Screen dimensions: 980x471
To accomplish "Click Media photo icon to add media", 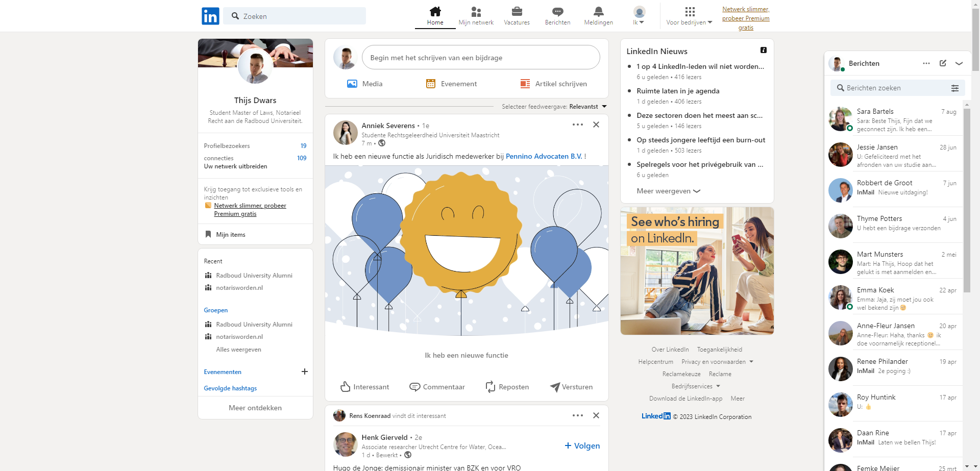I will pos(352,84).
